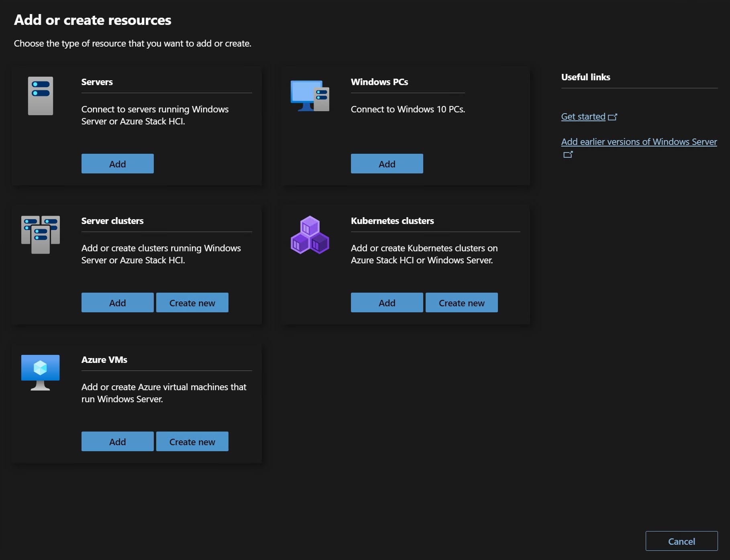Create new server cluster
The image size is (730, 560).
point(192,303)
